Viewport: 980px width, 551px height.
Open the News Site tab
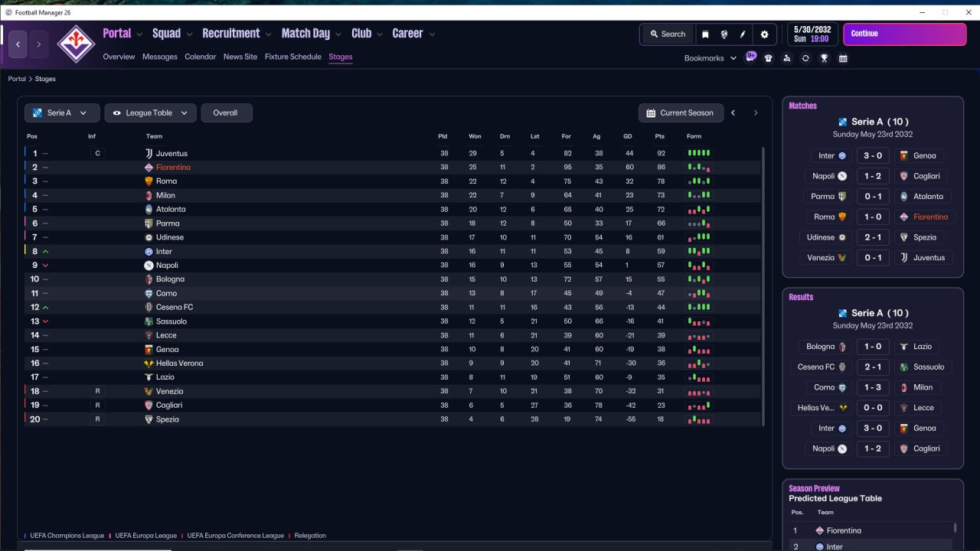click(x=240, y=57)
